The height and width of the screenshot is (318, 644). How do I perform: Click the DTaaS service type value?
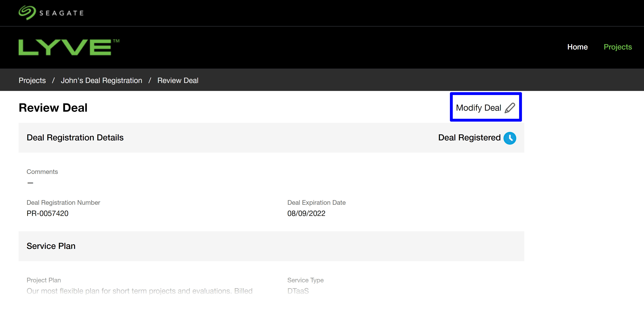coord(298,291)
